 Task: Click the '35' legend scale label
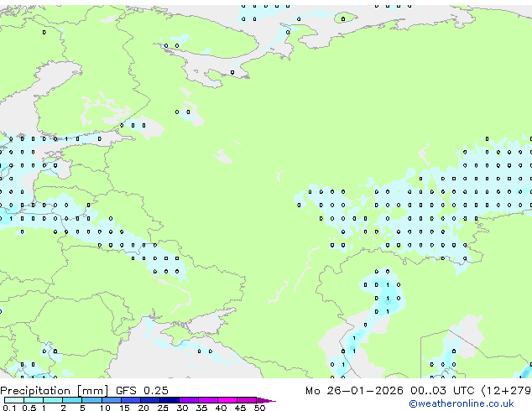pos(201,408)
